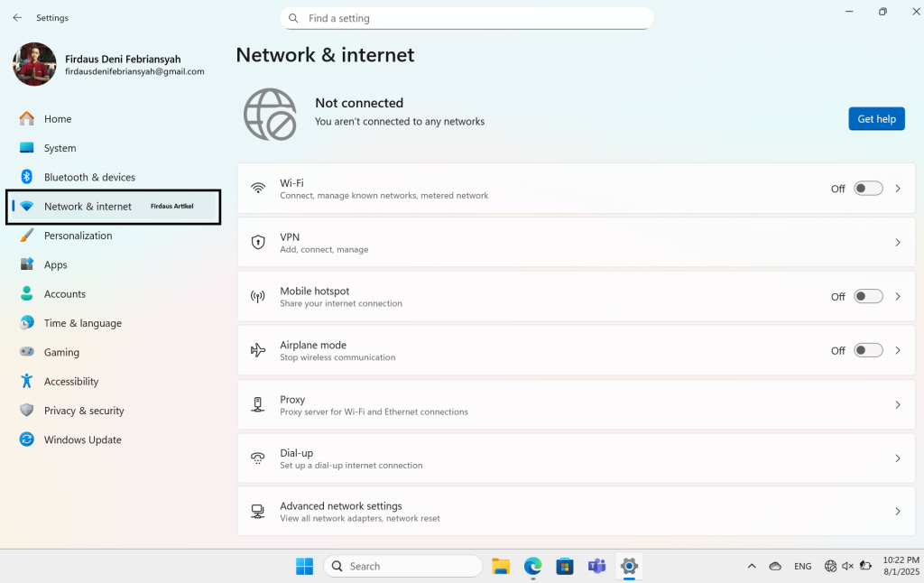Click the Wi-Fi icon in the network list
Screen dimensions: 924x583
pos(258,188)
